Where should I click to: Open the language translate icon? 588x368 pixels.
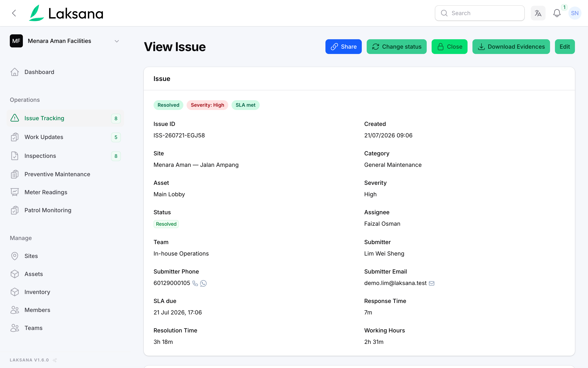point(538,13)
